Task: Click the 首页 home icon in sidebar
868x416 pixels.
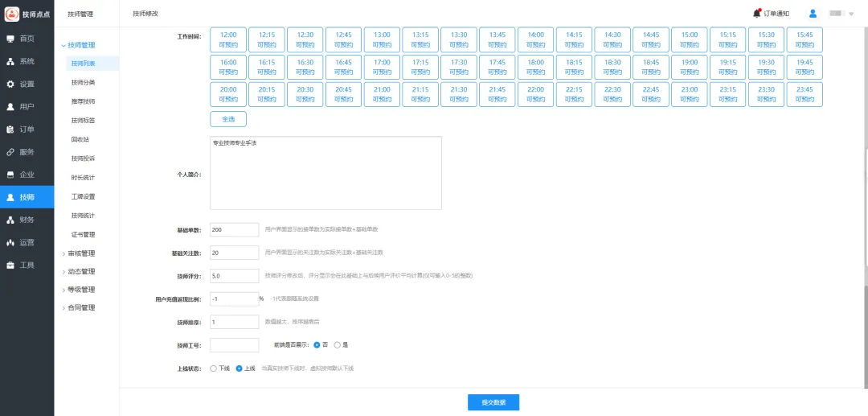Action: point(10,39)
